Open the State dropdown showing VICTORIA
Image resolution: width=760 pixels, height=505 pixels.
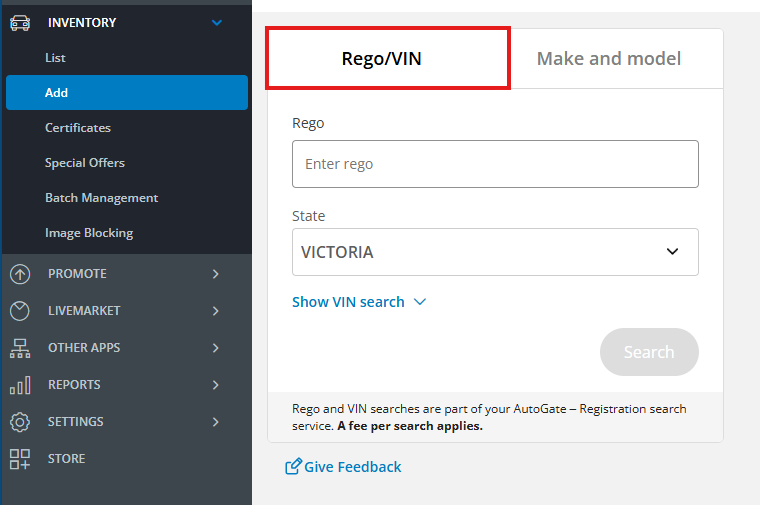click(x=495, y=252)
